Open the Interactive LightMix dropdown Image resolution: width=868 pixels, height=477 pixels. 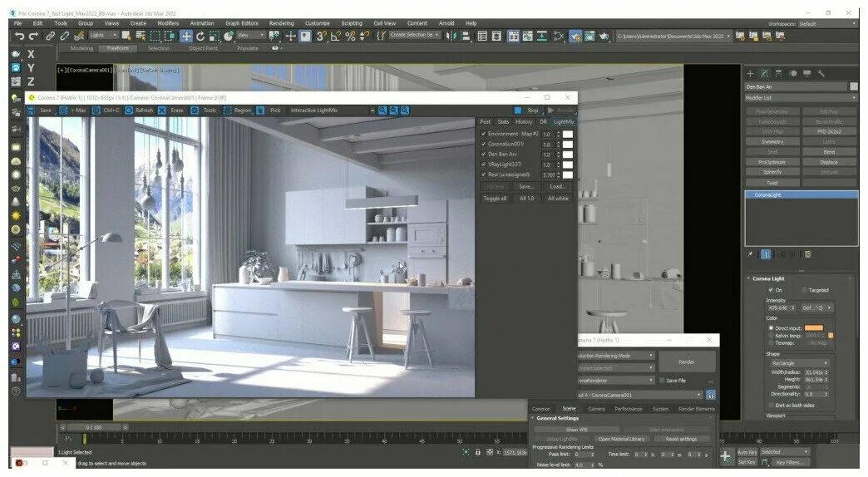(332, 111)
